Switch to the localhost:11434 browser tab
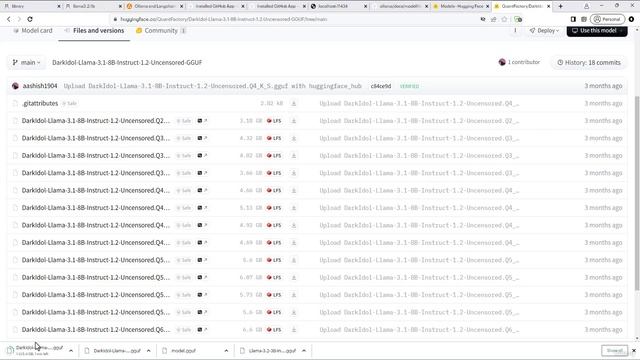 tap(339, 6)
